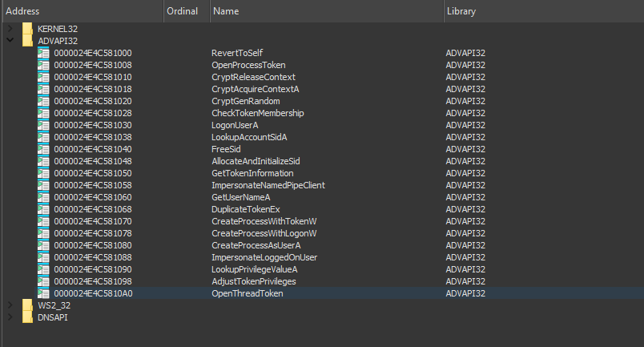Image resolution: width=644 pixels, height=347 pixels.
Task: Click address 0000024E4C5810A0 in highlighted row
Action: (x=93, y=293)
